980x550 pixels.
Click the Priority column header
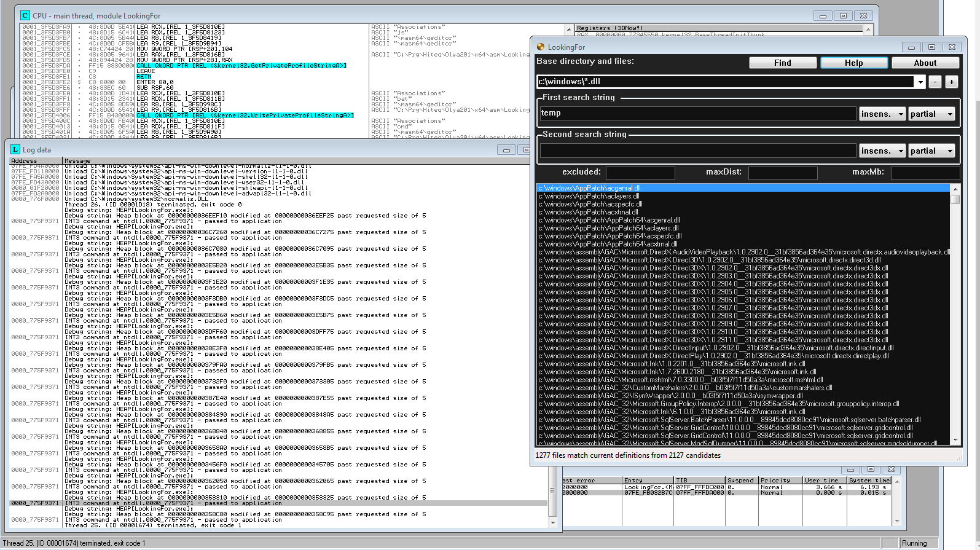click(781, 481)
